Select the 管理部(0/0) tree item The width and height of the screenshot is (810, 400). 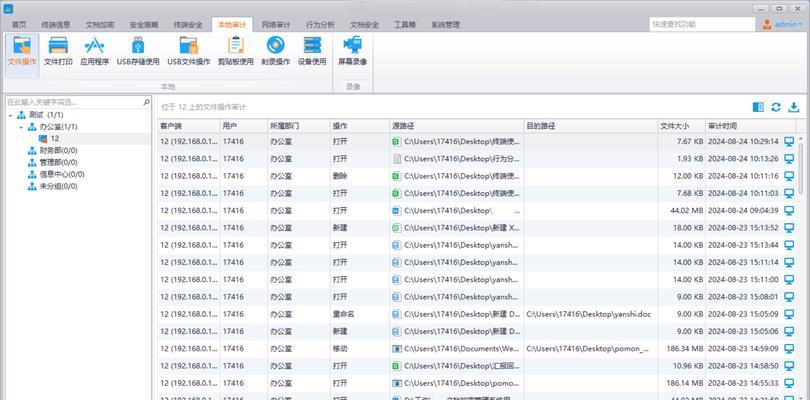58,163
